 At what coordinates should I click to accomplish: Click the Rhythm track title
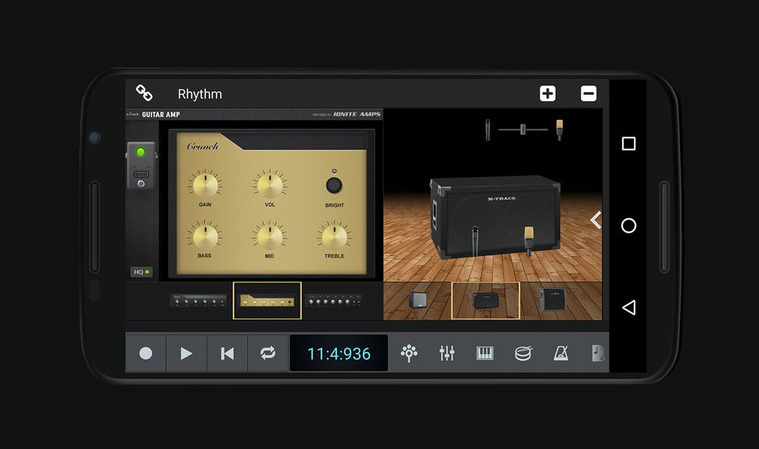200,94
